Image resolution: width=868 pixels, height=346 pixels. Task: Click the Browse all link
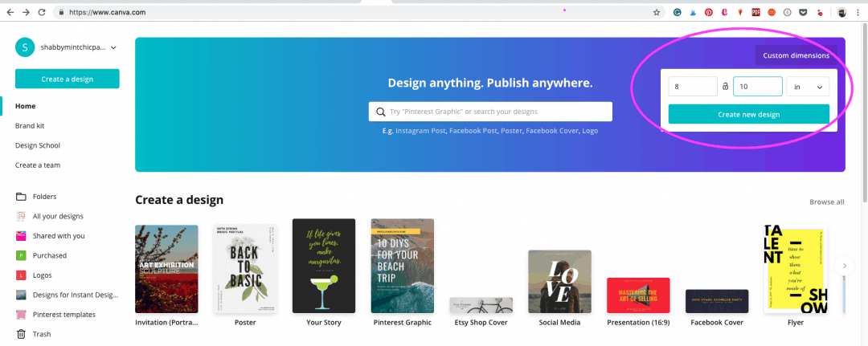pyautogui.click(x=826, y=201)
